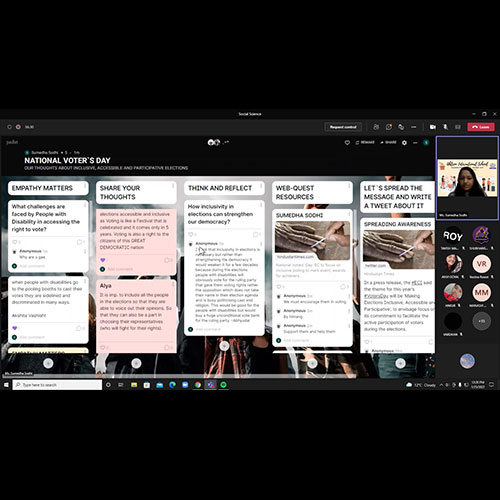
Task: Add a post under Share Your Thoughts
Action: point(136,363)
